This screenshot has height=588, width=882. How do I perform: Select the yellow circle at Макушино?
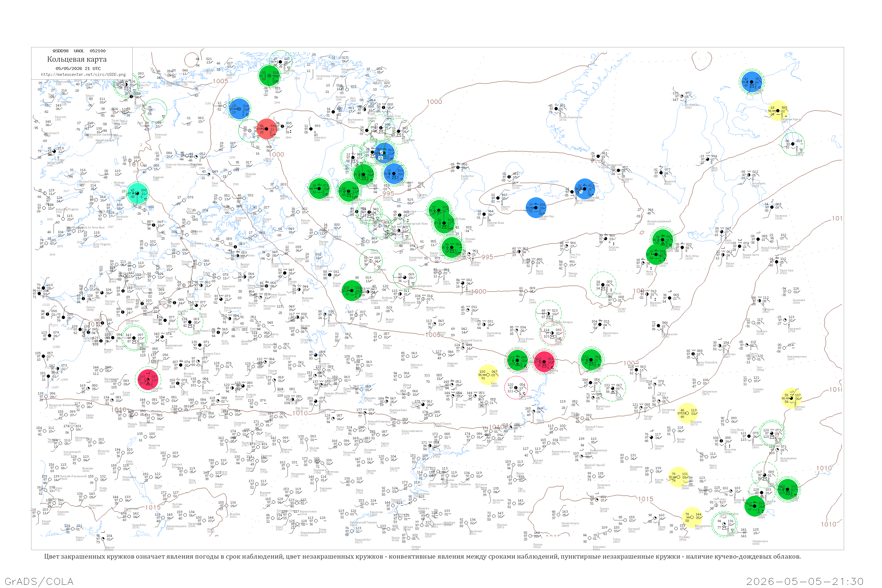pos(678,477)
